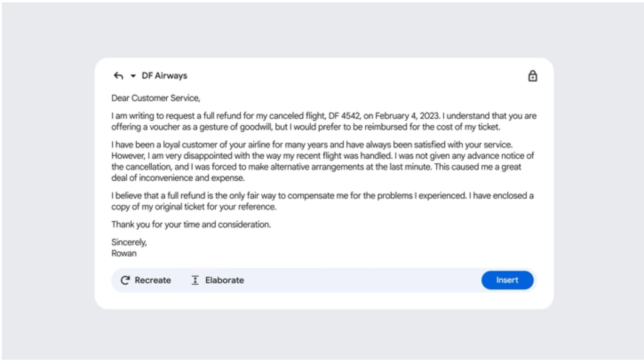The width and height of the screenshot is (644, 362).
Task: Click the date February 4, 2023
Action: [407, 116]
